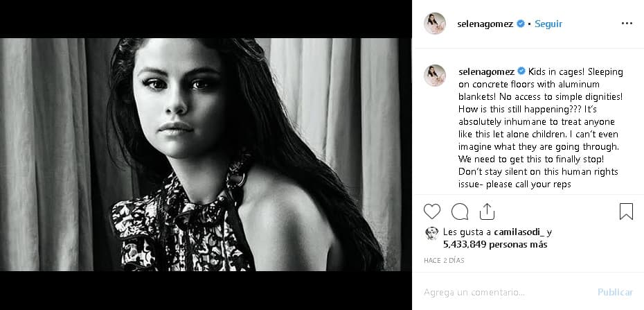Click the Publicar button
644x310 pixels.
coord(615,293)
